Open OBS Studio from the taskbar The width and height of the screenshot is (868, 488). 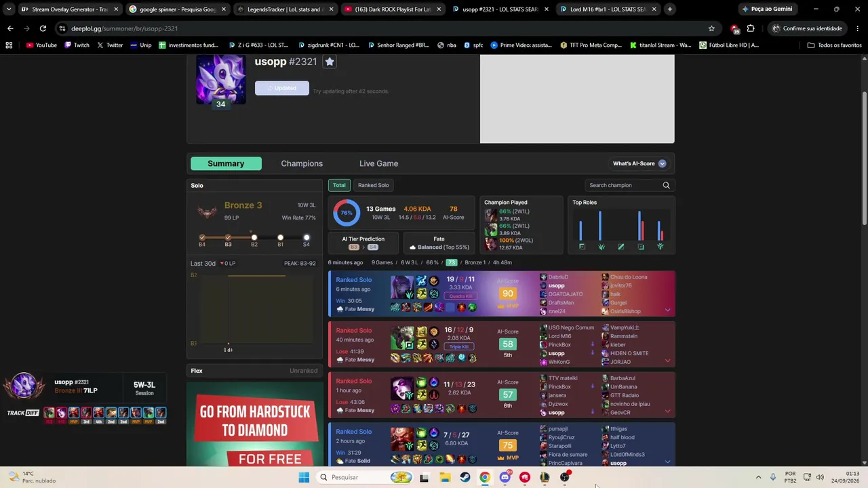coord(564,477)
